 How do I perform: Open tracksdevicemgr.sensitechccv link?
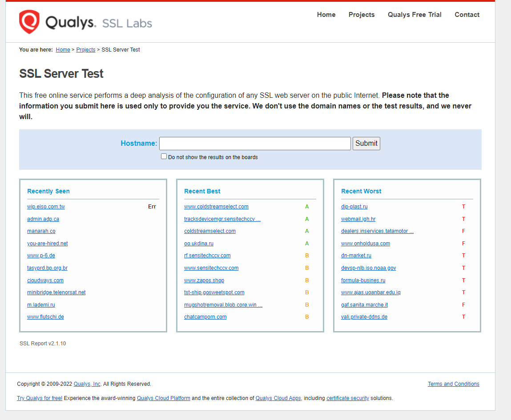(222, 219)
